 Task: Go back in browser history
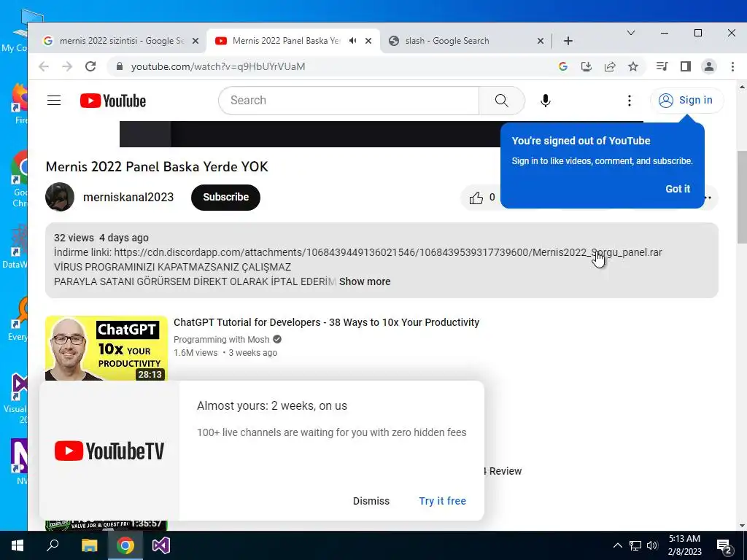click(x=44, y=66)
